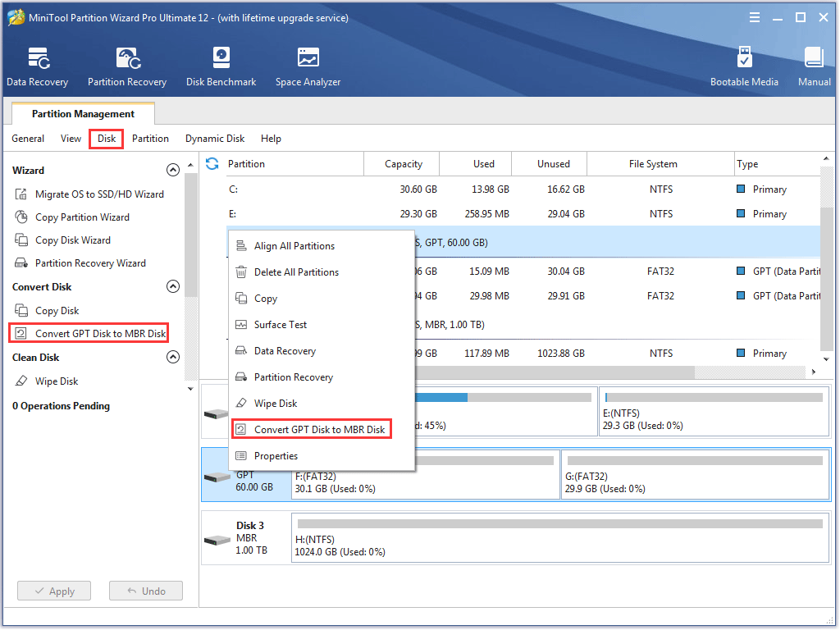Open the Disk menu
Image resolution: width=840 pixels, height=630 pixels.
(106, 139)
